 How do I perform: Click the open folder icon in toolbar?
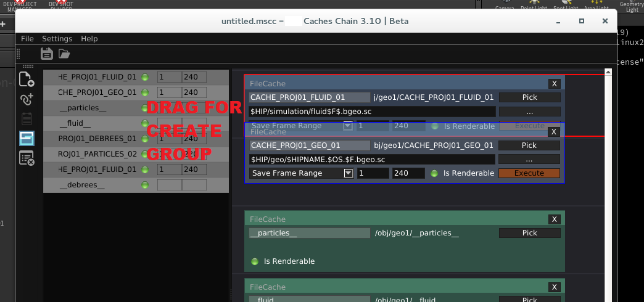coord(64,54)
